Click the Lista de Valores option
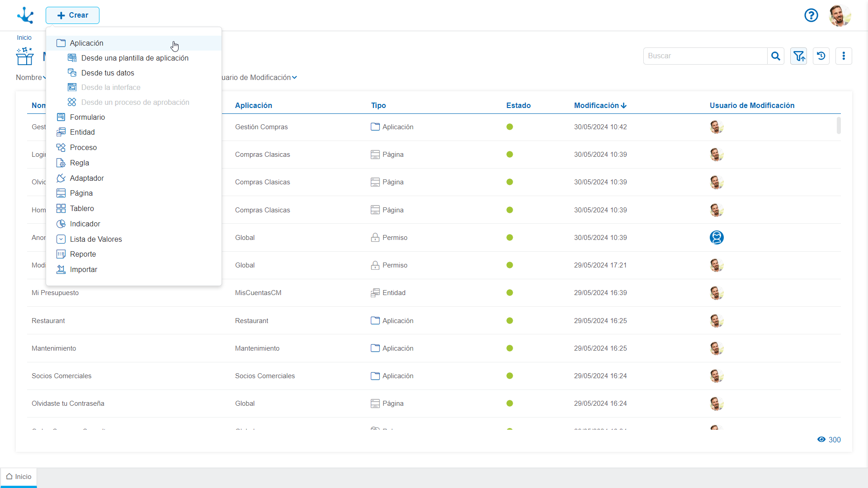This screenshot has width=868, height=488. 96,239
